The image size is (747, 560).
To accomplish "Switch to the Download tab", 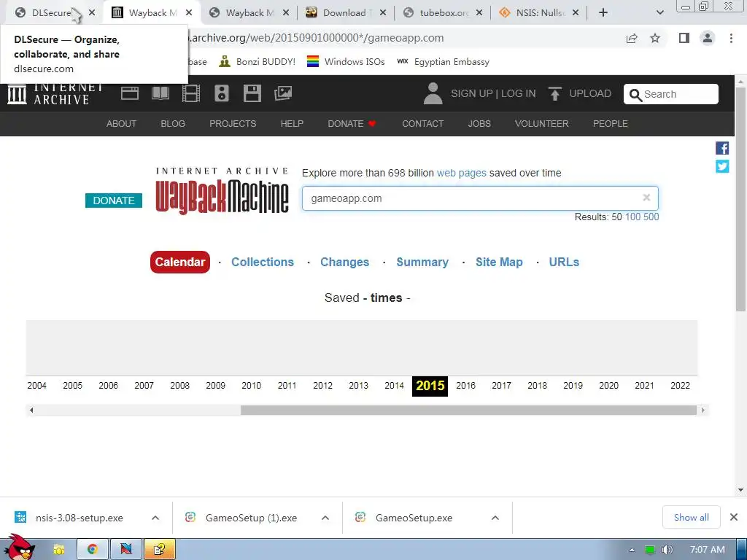I will 345,13.
